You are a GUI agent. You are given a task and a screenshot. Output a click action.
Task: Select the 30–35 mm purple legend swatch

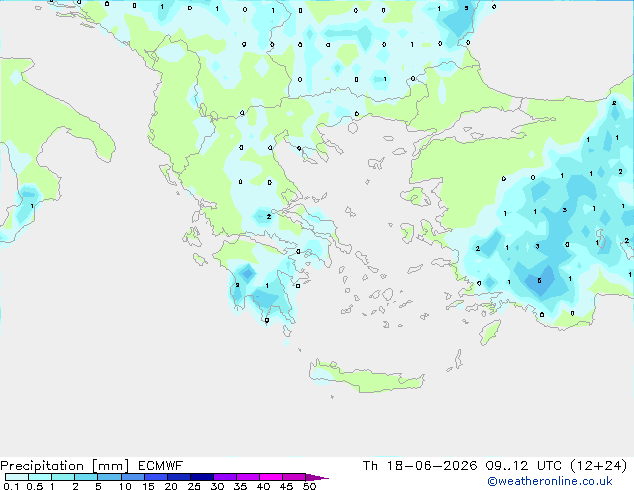coord(225,477)
